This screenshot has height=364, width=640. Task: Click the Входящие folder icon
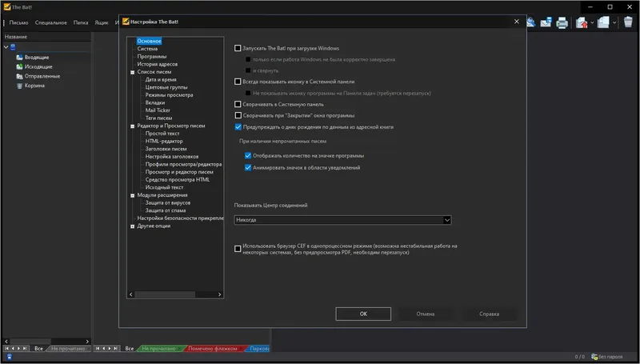[19, 58]
